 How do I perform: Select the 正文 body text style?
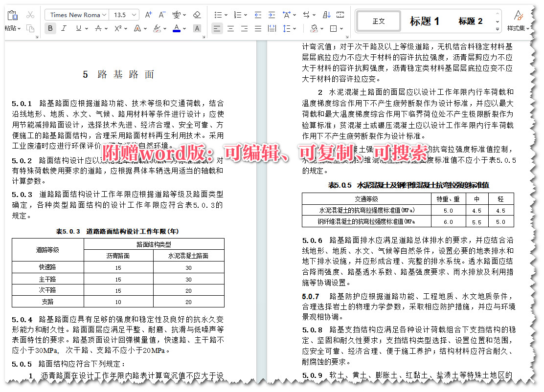point(378,21)
